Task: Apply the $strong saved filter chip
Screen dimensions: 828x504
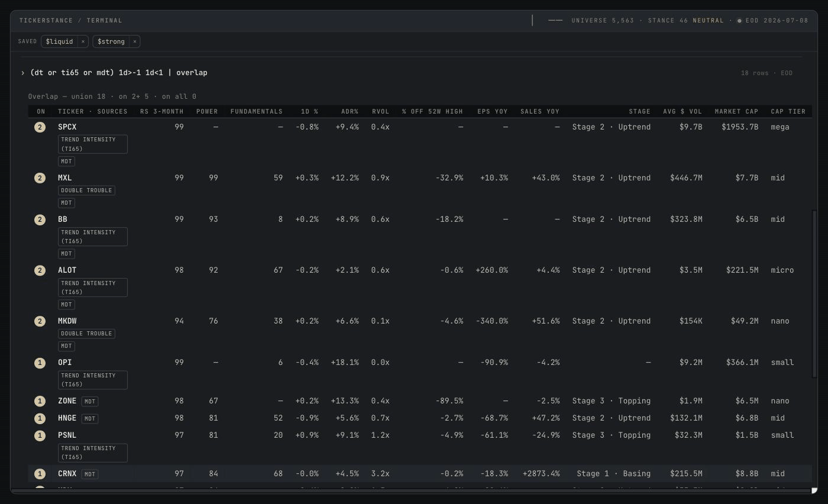Action: tap(111, 41)
